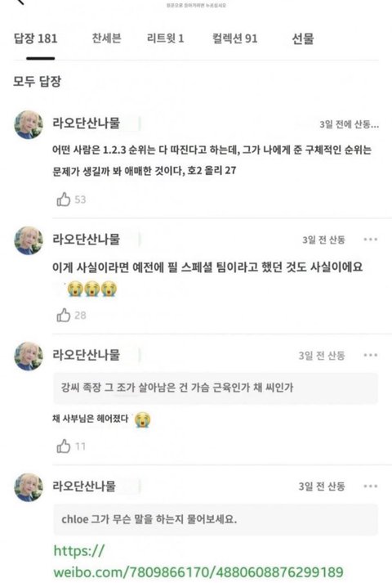Like the comment with 28 likes
Image resolution: width=392 pixels, height=583 pixels.
pos(64,316)
